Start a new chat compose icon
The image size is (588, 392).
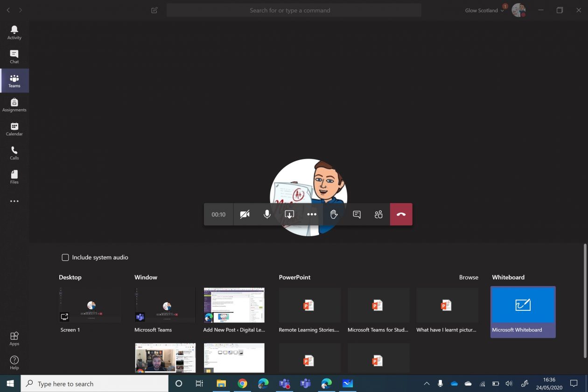(154, 10)
